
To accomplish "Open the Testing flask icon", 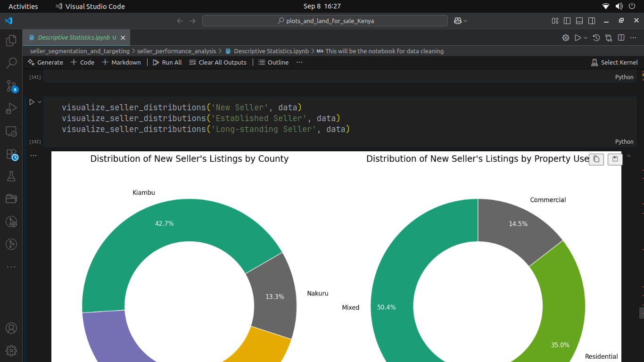I will click(11, 176).
